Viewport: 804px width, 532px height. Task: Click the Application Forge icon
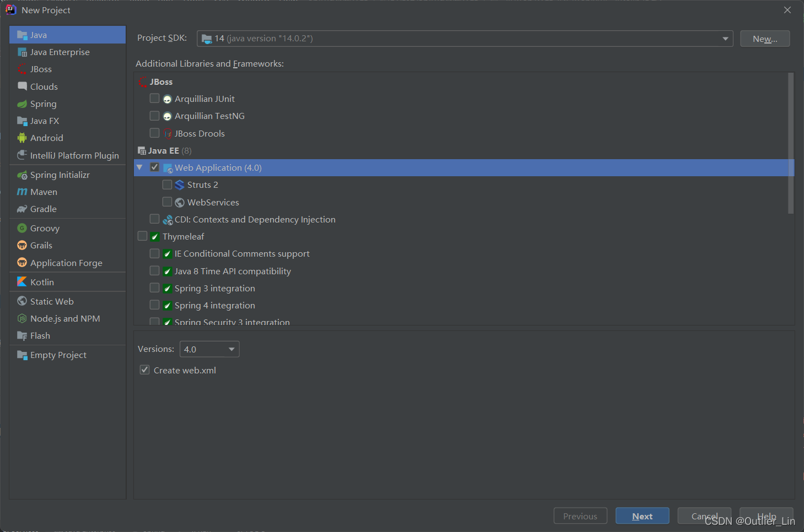pos(22,263)
